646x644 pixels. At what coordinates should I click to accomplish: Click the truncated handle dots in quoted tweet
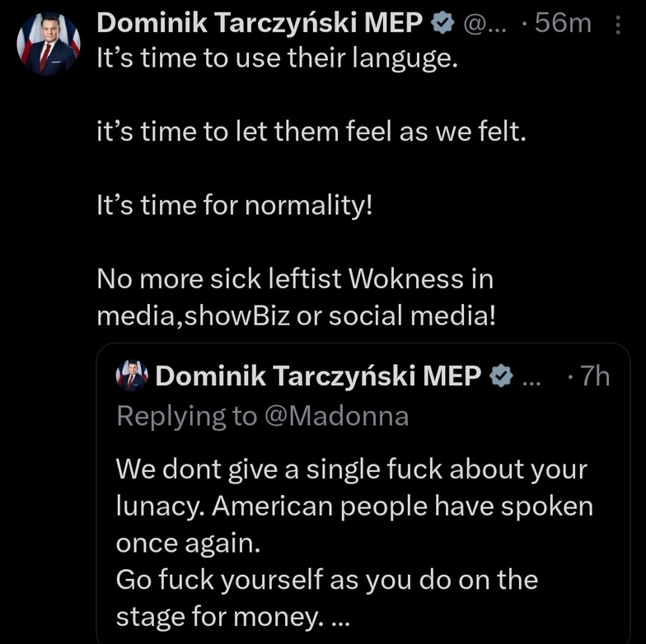[531, 377]
